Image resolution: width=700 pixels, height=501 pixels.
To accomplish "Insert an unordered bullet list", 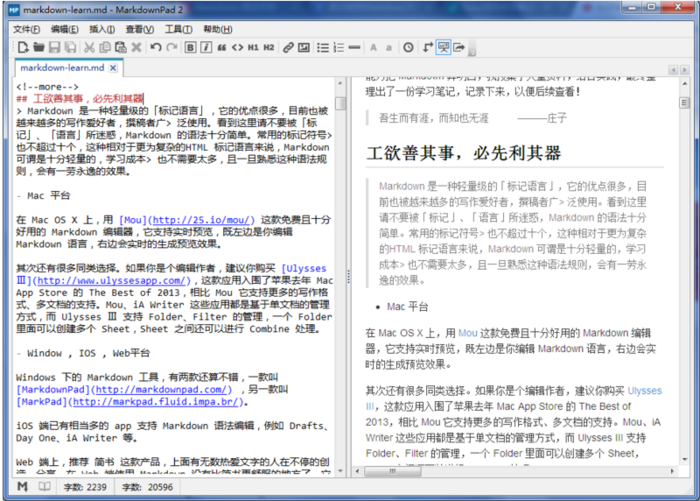I will 323,47.
